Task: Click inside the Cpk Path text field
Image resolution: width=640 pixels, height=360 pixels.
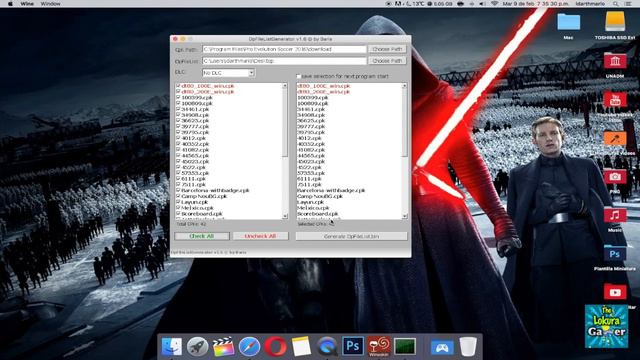Action: (x=284, y=49)
